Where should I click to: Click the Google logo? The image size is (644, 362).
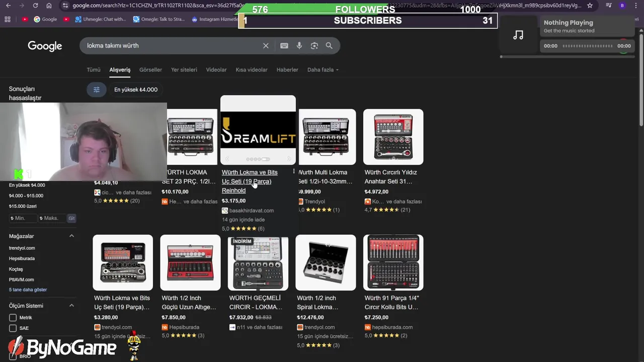tap(45, 46)
